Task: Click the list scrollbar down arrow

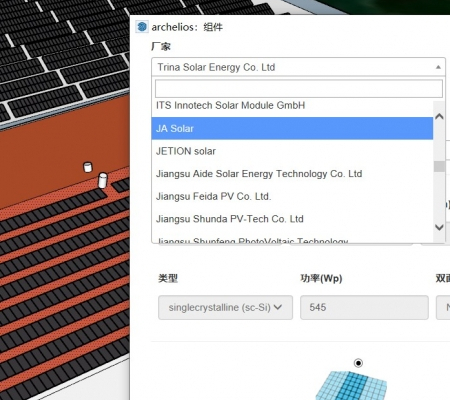Action: [439, 227]
